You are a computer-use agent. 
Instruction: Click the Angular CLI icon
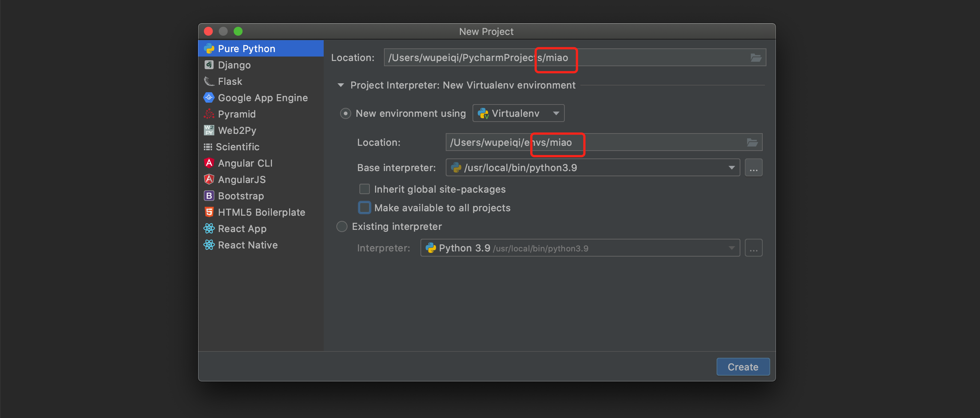(209, 163)
